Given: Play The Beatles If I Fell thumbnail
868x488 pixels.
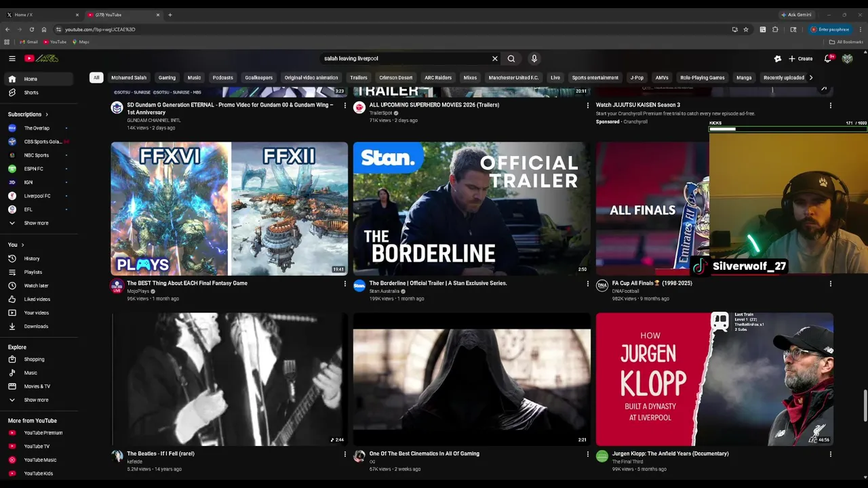Looking at the screenshot, I should tap(229, 379).
